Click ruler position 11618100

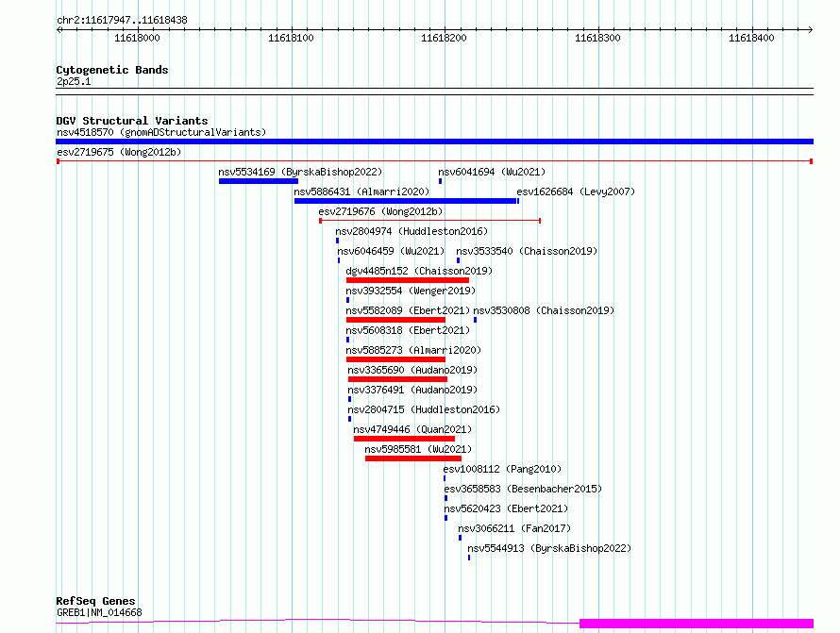(291, 38)
